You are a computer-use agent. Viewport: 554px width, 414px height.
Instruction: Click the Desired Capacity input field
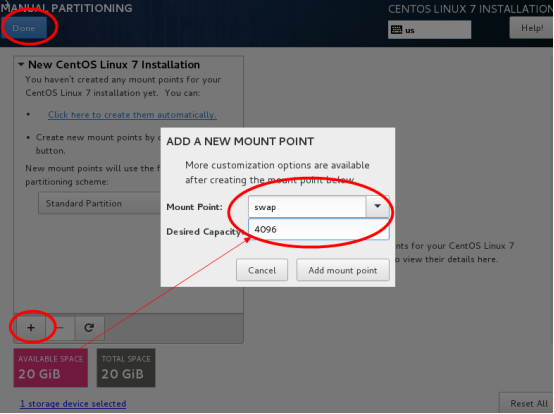(x=319, y=229)
